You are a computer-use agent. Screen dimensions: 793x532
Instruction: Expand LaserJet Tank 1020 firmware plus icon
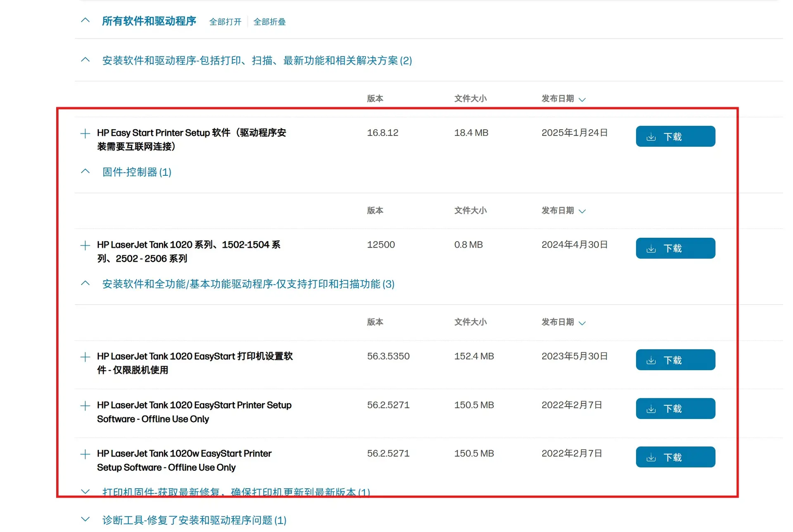pyautogui.click(x=85, y=245)
